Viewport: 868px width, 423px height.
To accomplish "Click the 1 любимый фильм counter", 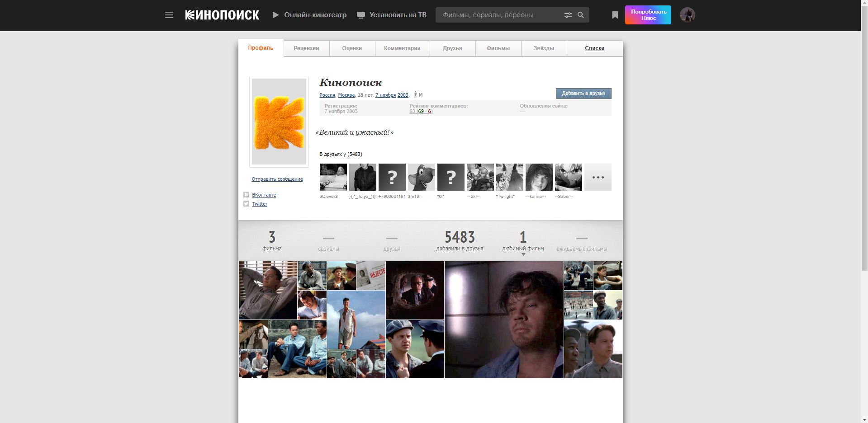I will point(523,240).
